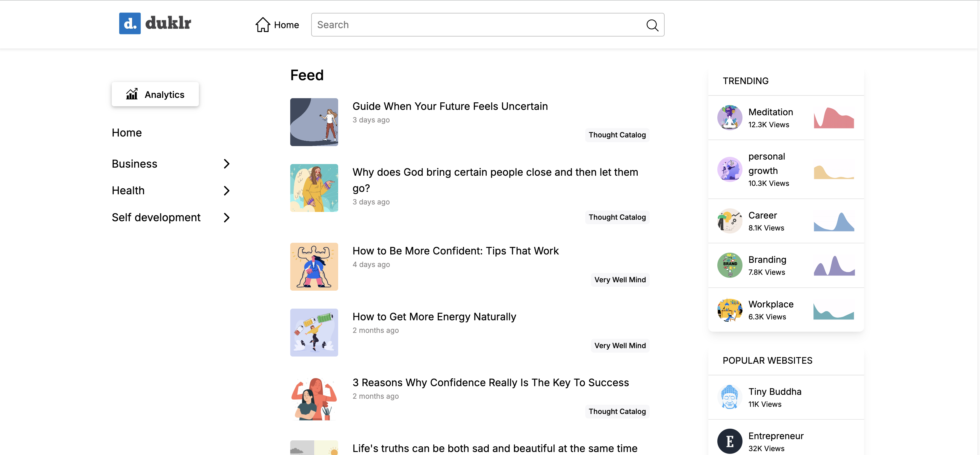The width and height of the screenshot is (980, 455).
Task: Select Home in the left sidebar
Action: (127, 133)
